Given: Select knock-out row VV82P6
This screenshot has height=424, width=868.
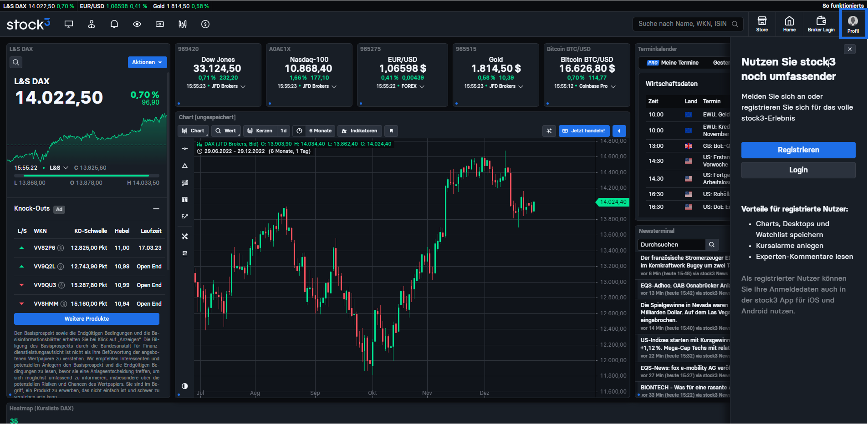Looking at the screenshot, I should tap(89, 248).
